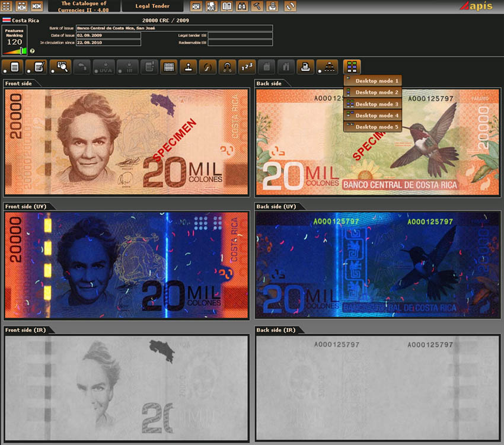This screenshot has height=445, width=504.
Task: Choose Desktop mode 2
Action: [373, 92]
